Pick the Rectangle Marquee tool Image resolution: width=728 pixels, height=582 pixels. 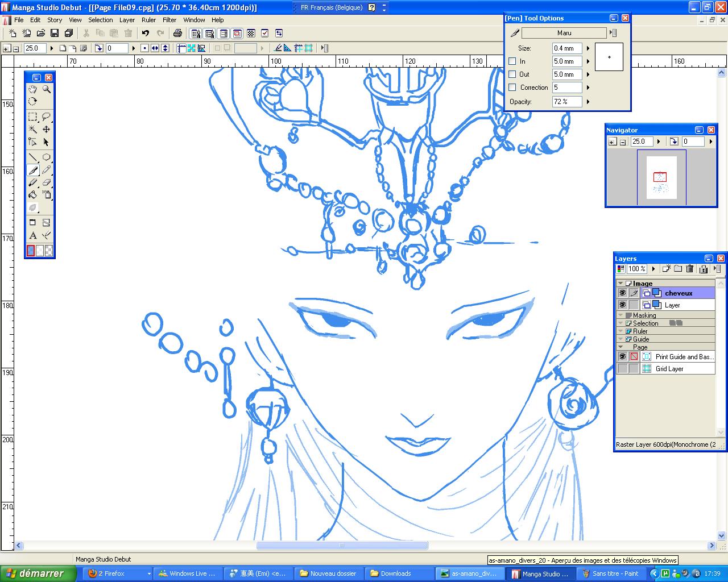33,117
